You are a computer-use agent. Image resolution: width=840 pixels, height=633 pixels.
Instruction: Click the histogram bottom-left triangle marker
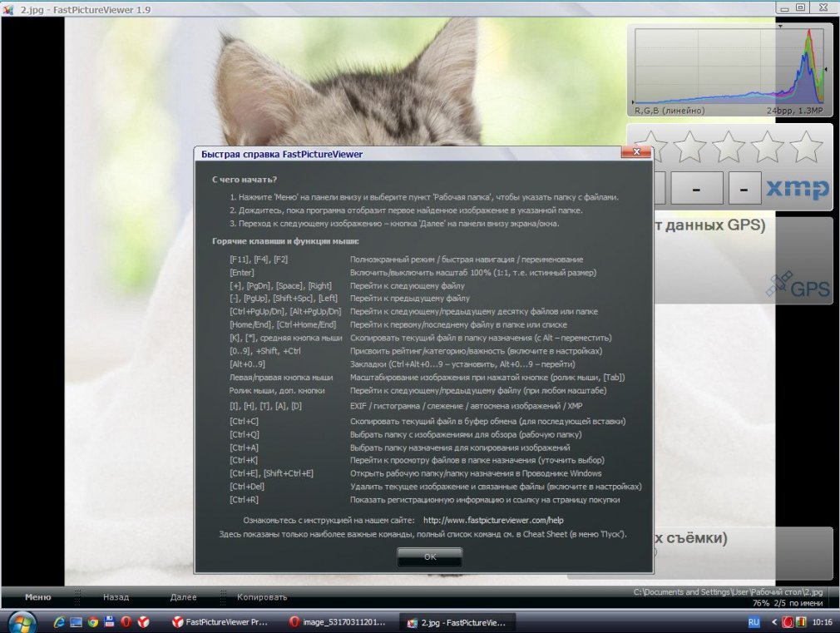pyautogui.click(x=633, y=101)
